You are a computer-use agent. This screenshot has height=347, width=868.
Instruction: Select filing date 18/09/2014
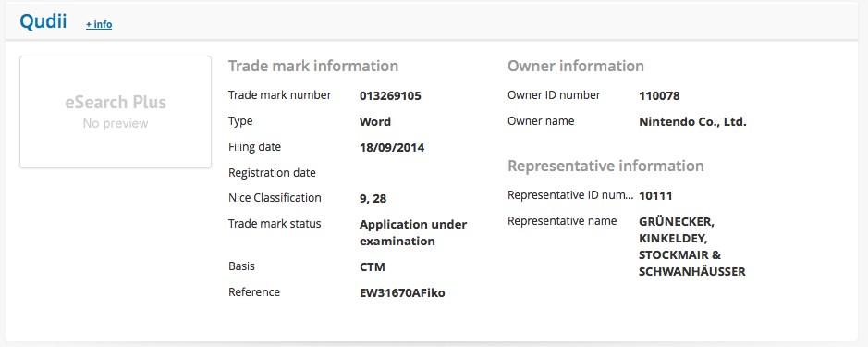(392, 148)
